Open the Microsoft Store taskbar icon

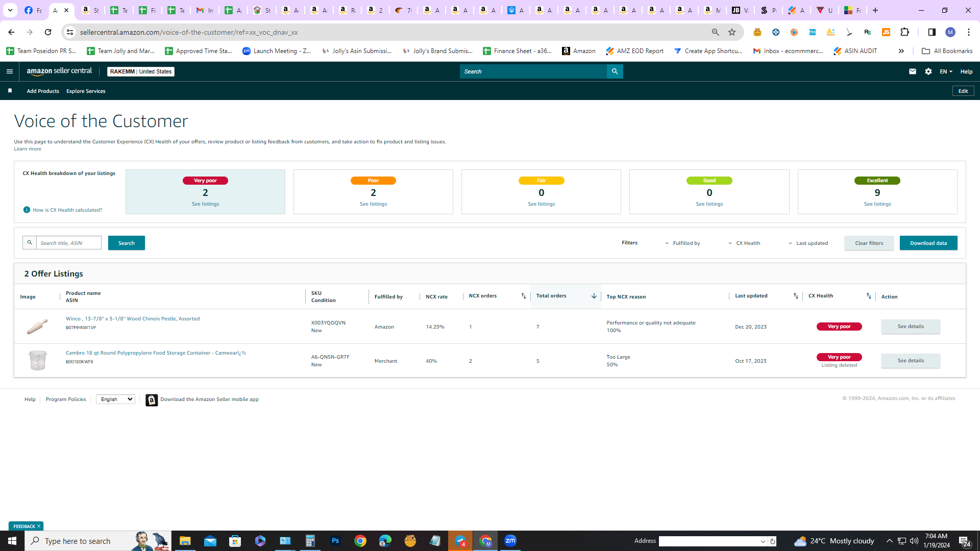[x=235, y=541]
